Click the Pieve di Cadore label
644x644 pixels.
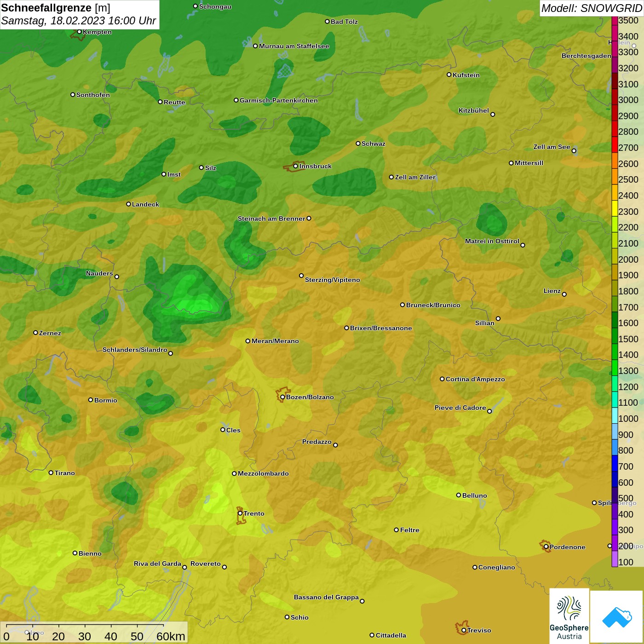[x=460, y=408]
